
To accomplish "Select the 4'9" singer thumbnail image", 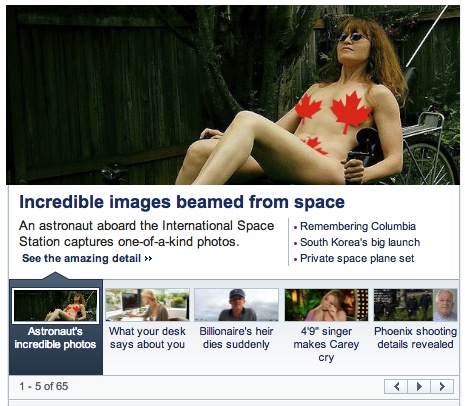I will click(326, 305).
